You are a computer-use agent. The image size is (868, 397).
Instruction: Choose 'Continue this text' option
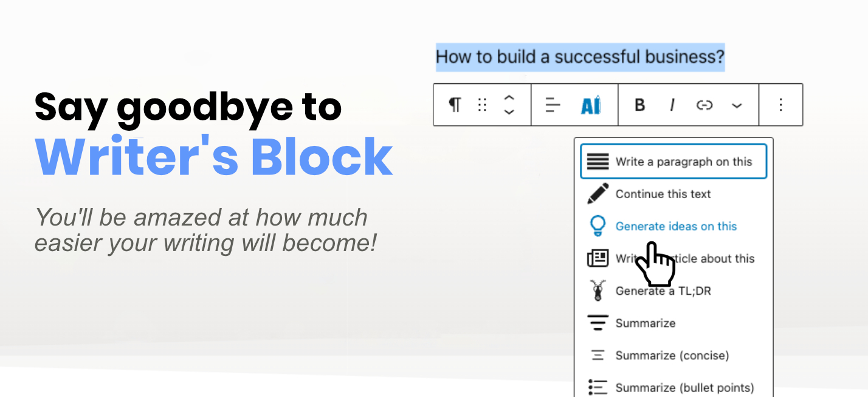pyautogui.click(x=663, y=194)
